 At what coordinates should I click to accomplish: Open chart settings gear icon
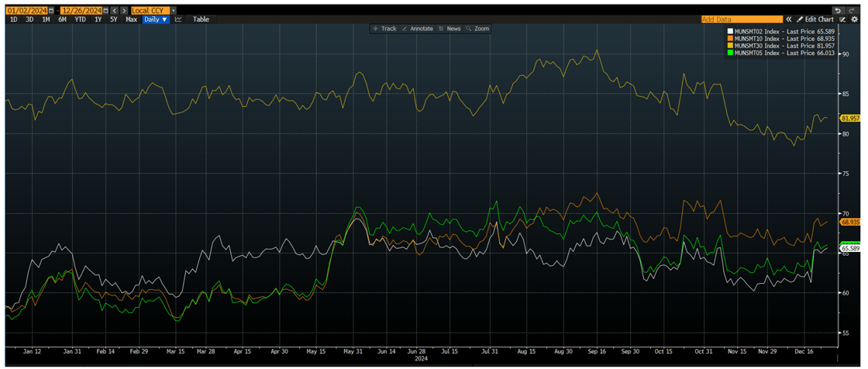click(x=854, y=19)
